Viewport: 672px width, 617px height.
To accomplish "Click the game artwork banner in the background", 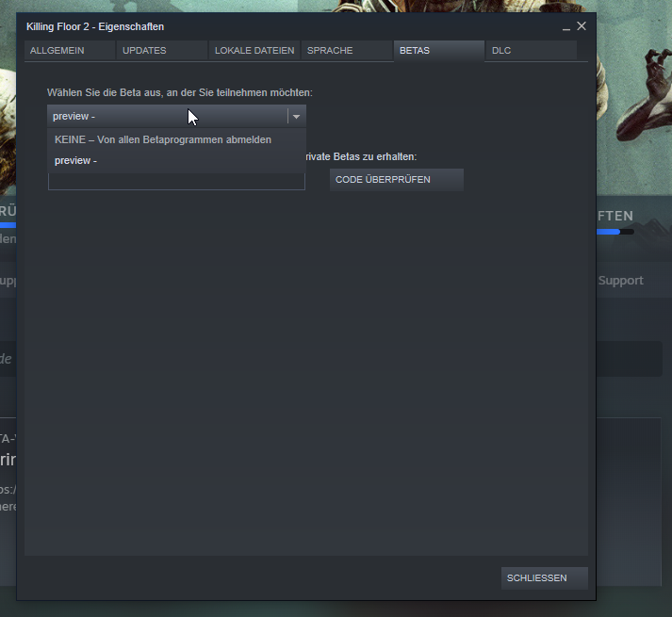I will pyautogui.click(x=631, y=94).
